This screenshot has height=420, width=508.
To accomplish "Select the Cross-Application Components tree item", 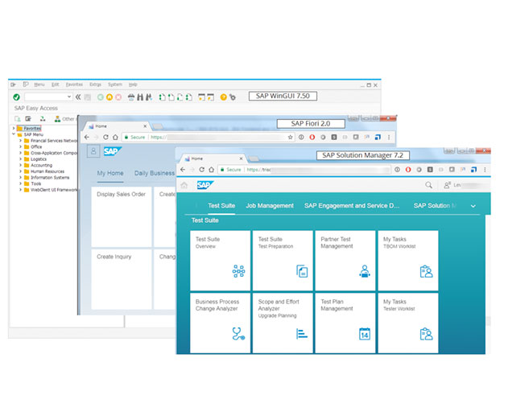I will [54, 153].
